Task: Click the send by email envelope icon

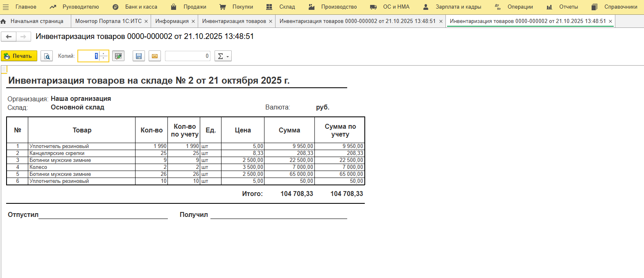Action: coord(155,56)
